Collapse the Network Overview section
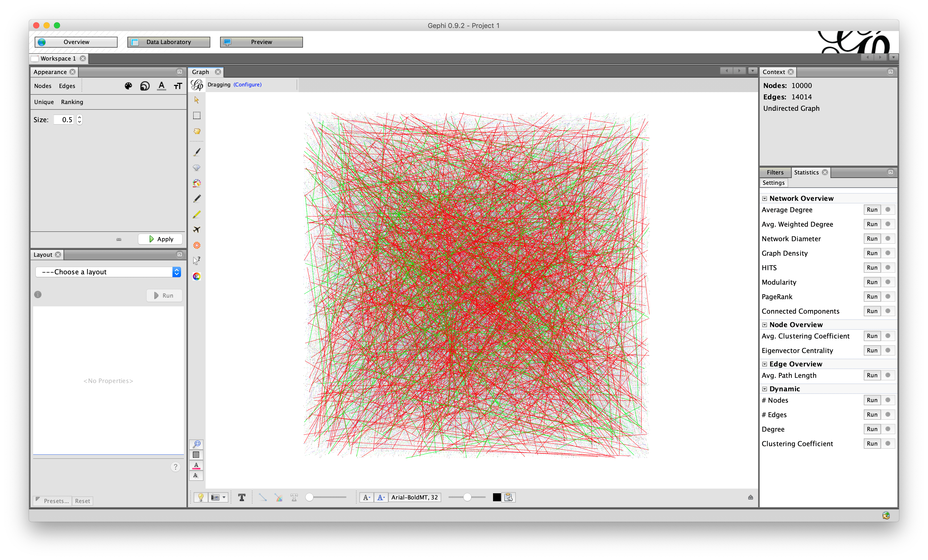The image size is (928, 560). point(765,198)
